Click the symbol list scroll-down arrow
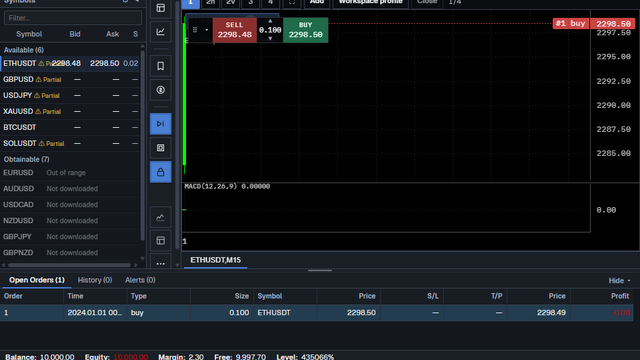The width and height of the screenshot is (640, 360). 142,258
